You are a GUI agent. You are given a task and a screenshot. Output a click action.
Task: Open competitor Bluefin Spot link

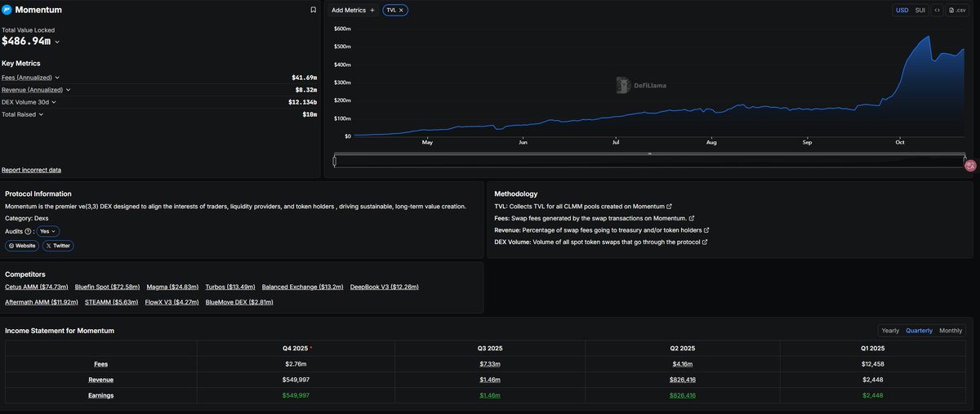point(108,287)
